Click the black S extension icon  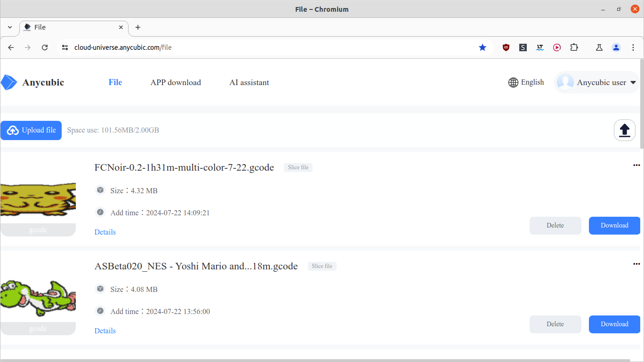(523, 47)
